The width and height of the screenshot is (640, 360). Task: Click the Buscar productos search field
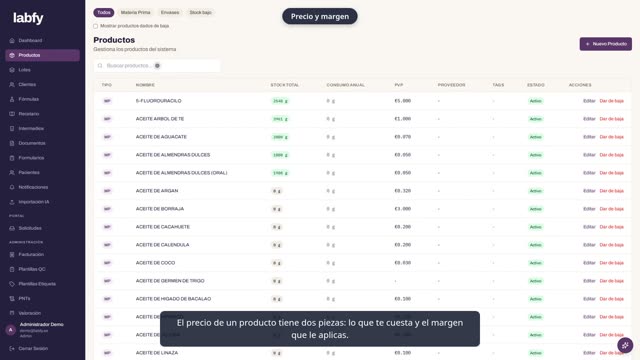157,66
